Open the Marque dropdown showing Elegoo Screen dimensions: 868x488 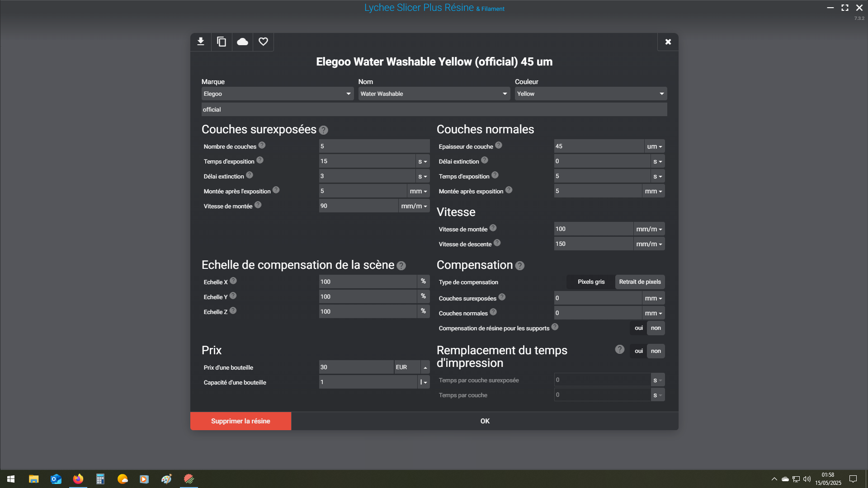click(x=277, y=94)
